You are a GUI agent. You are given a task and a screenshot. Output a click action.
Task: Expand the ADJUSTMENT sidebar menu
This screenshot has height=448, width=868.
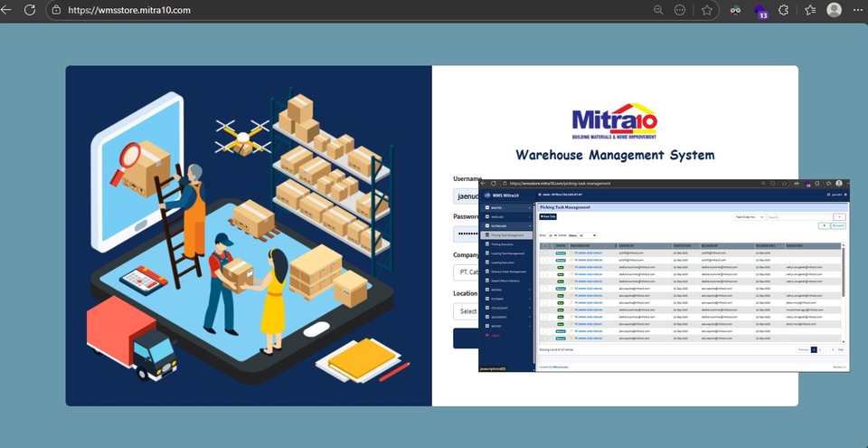click(507, 317)
